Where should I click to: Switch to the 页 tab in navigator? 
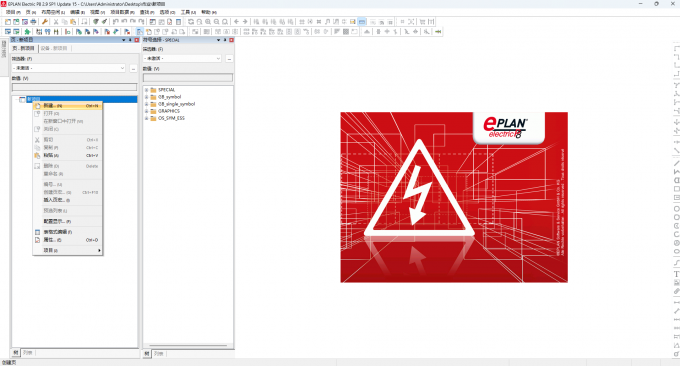point(23,48)
